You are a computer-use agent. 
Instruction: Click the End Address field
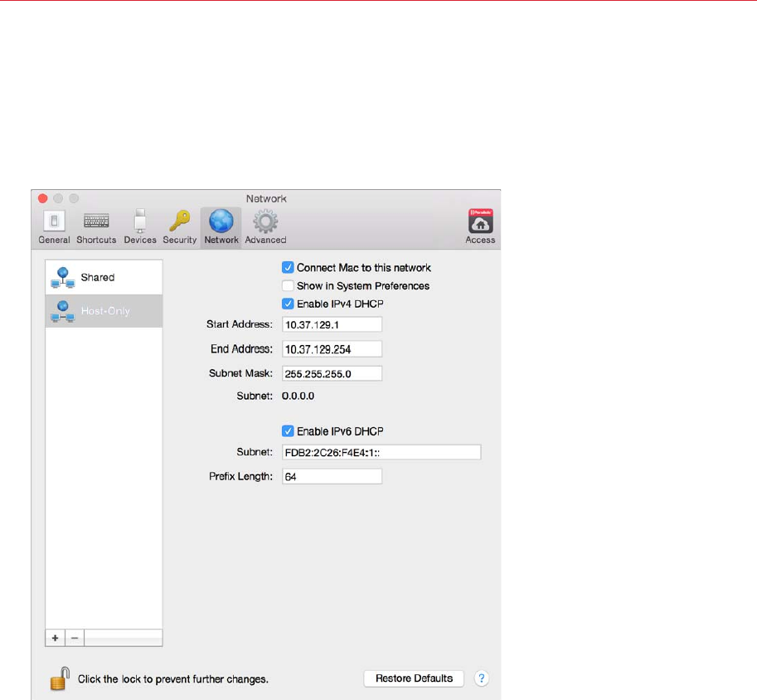click(x=332, y=349)
